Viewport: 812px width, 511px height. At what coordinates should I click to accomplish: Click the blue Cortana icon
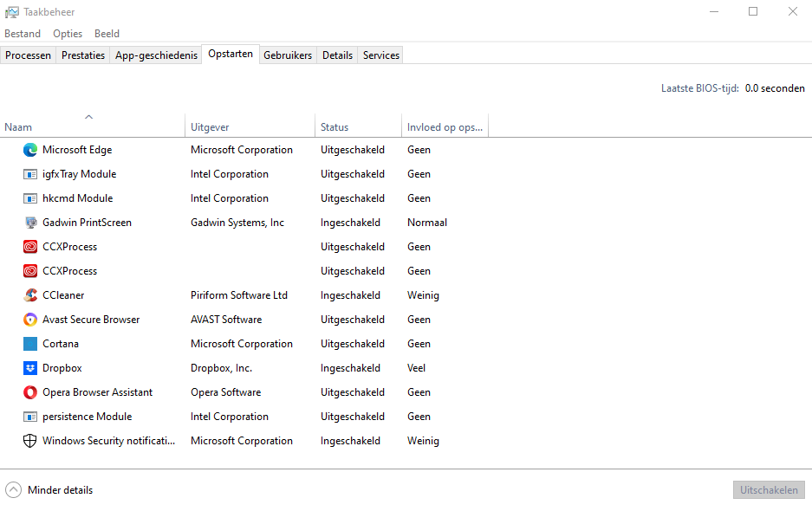click(30, 344)
